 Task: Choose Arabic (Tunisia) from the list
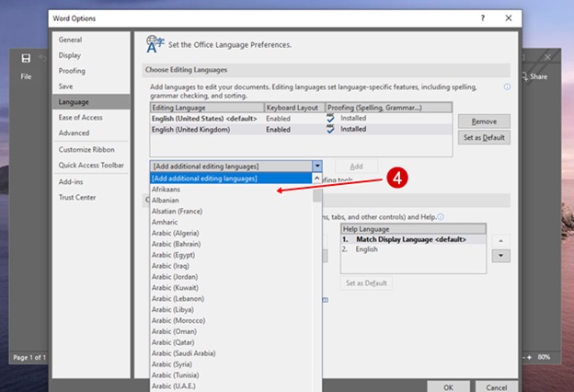click(x=231, y=375)
